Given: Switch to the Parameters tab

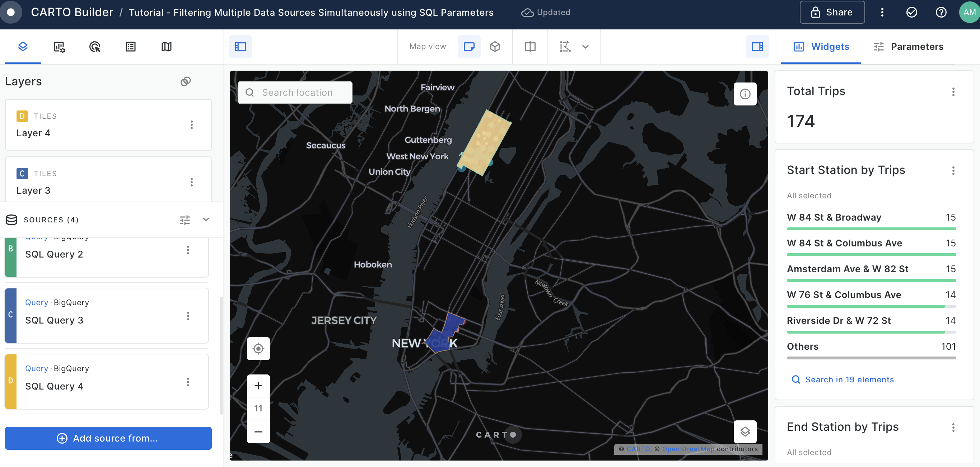Looking at the screenshot, I should [908, 47].
